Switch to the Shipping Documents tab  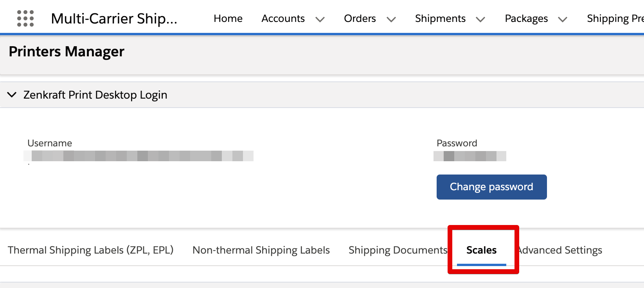398,250
